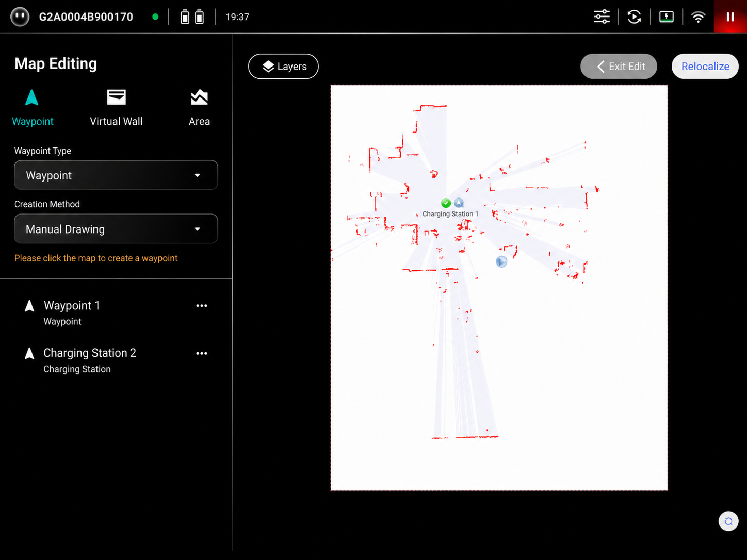Click the recenter map round button
Viewport: 747px width, 560px height.
tap(728, 521)
